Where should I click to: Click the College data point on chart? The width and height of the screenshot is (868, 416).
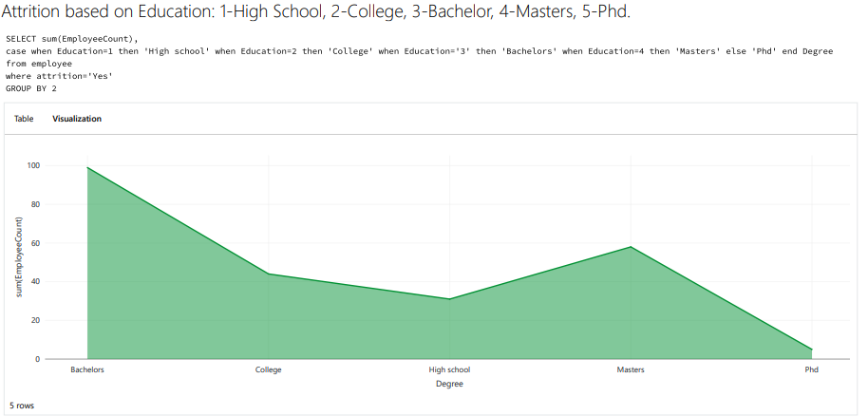point(269,274)
